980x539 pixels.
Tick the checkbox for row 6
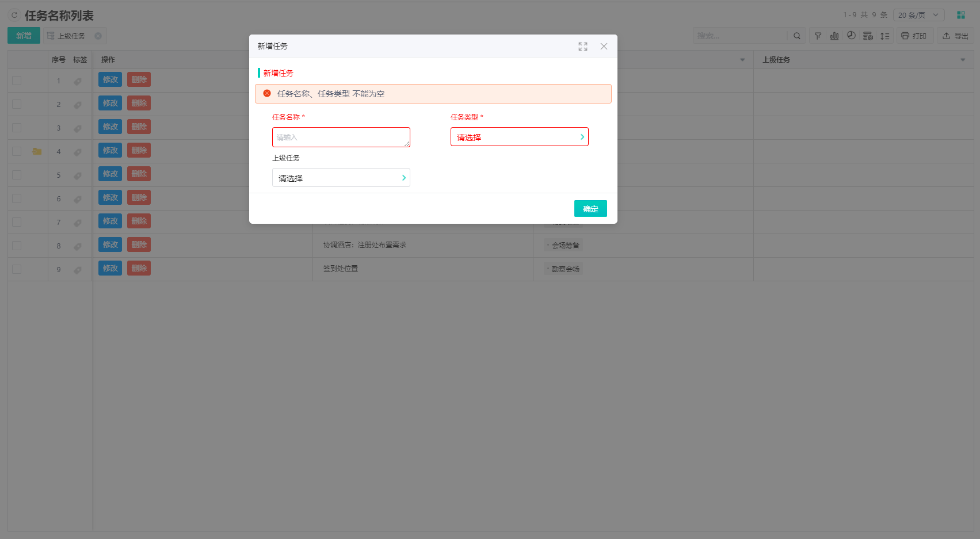pos(17,198)
